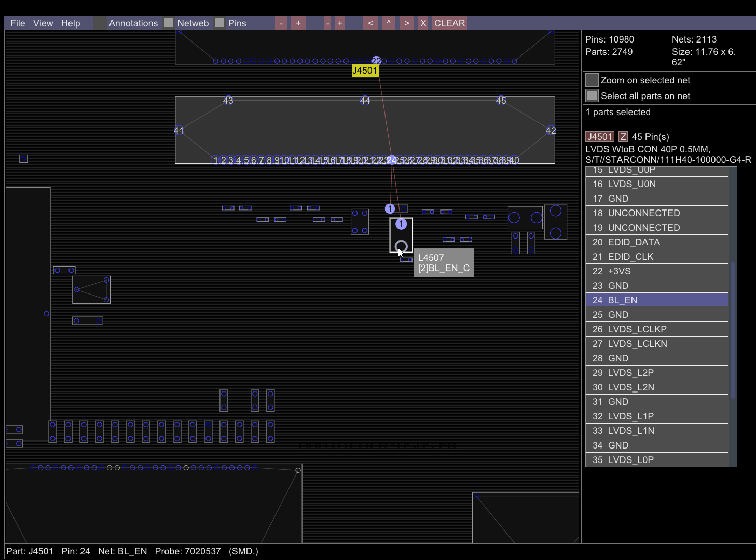Click the J4501 part name button

[600, 137]
